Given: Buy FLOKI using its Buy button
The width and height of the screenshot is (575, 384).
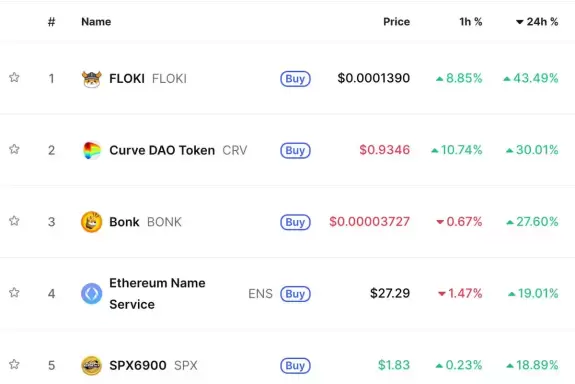Looking at the screenshot, I should tap(295, 78).
